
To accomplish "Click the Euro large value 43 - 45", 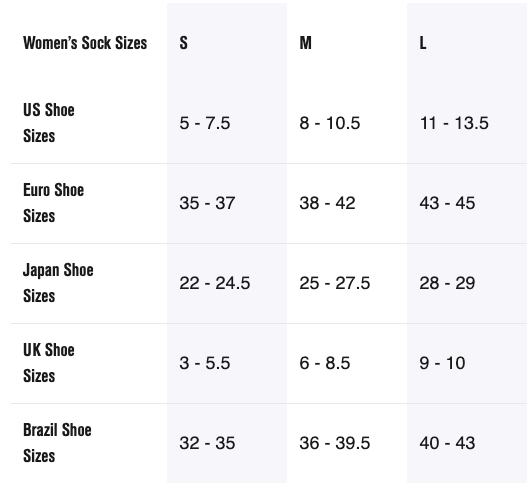I will (x=447, y=203).
